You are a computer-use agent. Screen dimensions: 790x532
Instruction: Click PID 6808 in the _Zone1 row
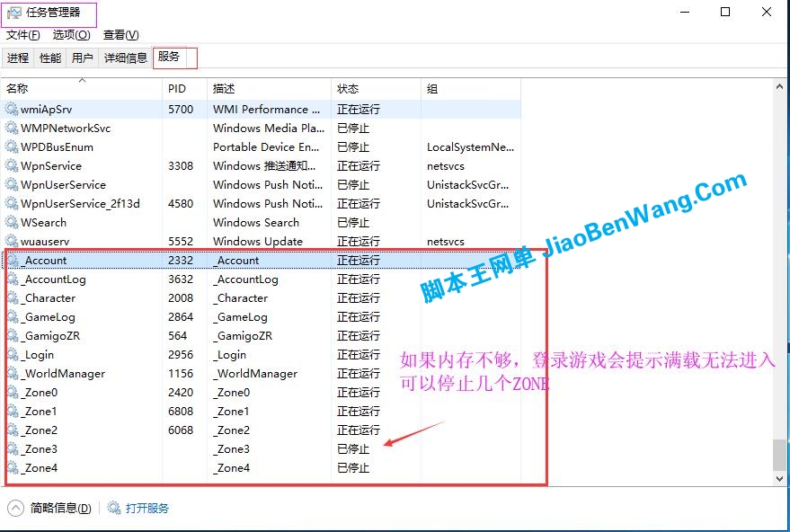pos(181,411)
